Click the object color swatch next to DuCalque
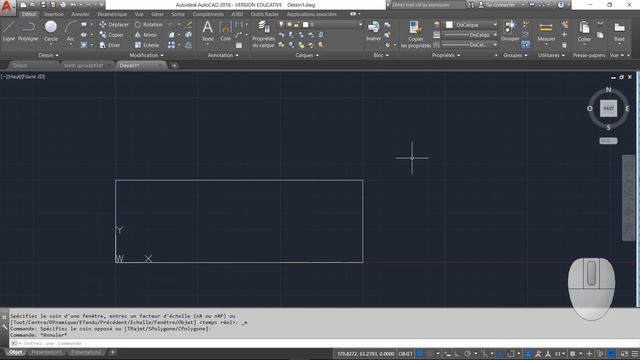Viewport: 640px width, 360px height. pos(449,25)
